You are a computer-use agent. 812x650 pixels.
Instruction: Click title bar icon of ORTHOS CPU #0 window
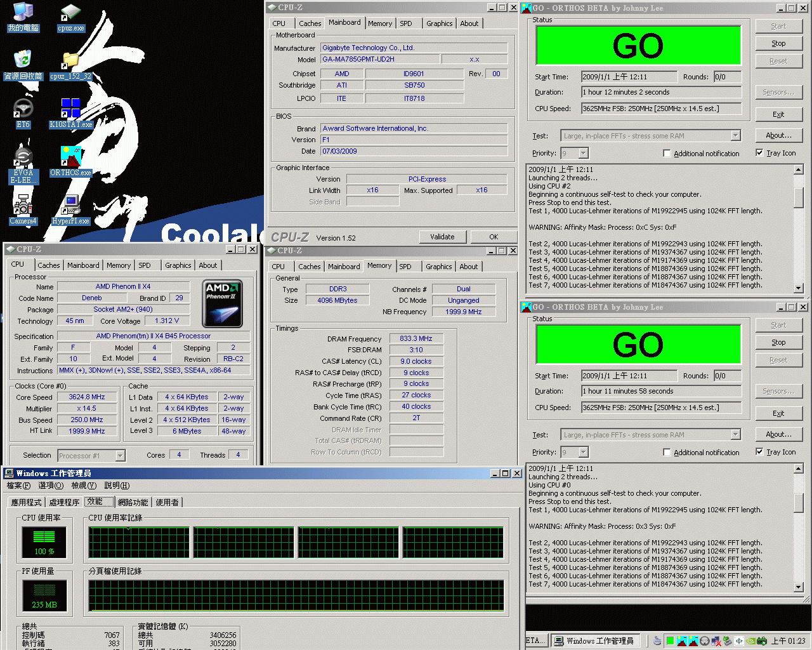526,307
